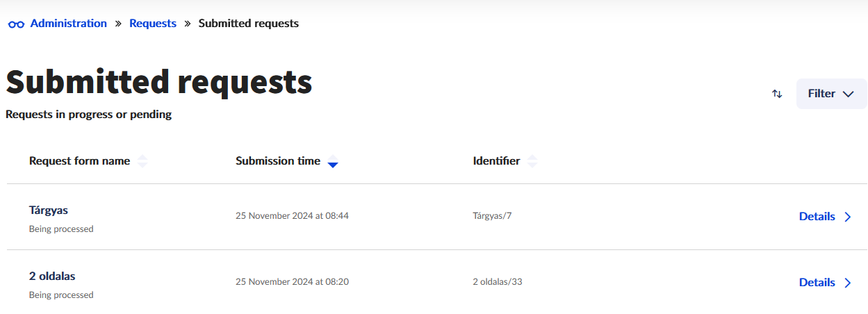Click the Submitted requests breadcrumb item
868x314 pixels.
coord(249,24)
